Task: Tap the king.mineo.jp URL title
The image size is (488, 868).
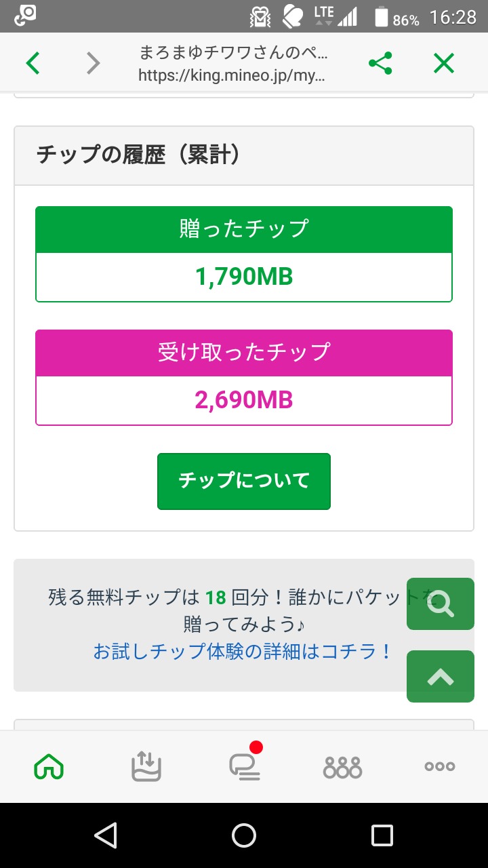Action: pos(232,64)
